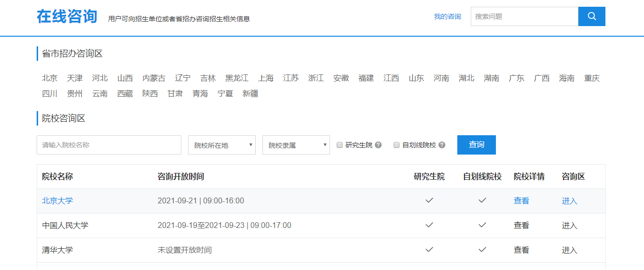
Task: Select 内蒙古 province link
Action: tap(154, 78)
